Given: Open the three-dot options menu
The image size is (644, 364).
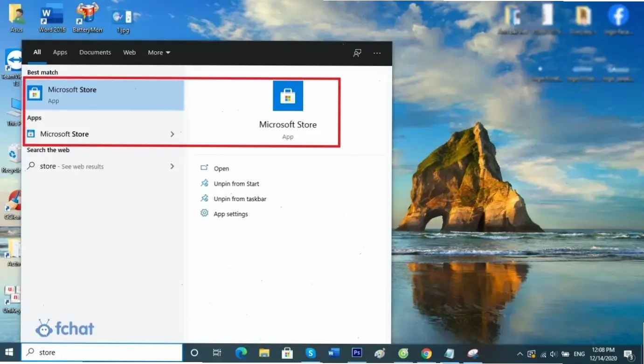Looking at the screenshot, I should [x=377, y=53].
